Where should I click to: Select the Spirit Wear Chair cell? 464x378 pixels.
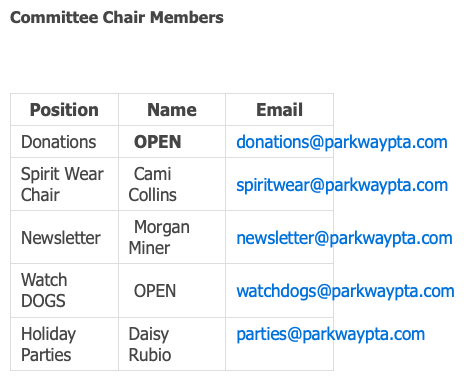(64, 184)
